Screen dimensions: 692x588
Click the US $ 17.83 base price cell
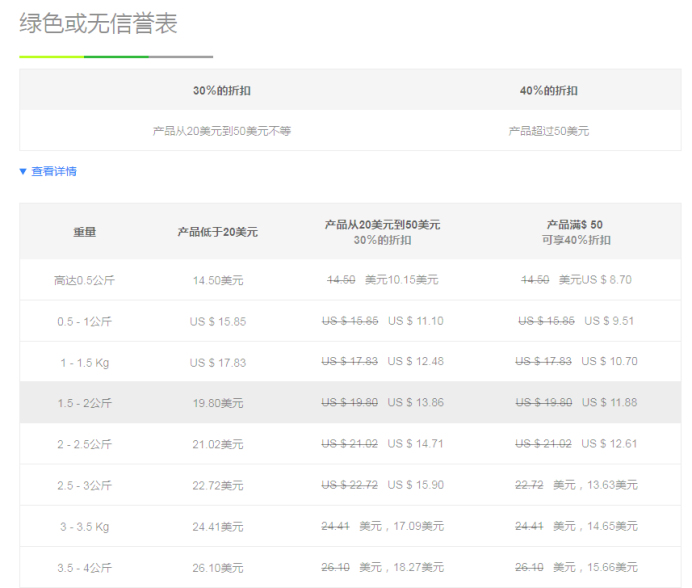pos(218,363)
